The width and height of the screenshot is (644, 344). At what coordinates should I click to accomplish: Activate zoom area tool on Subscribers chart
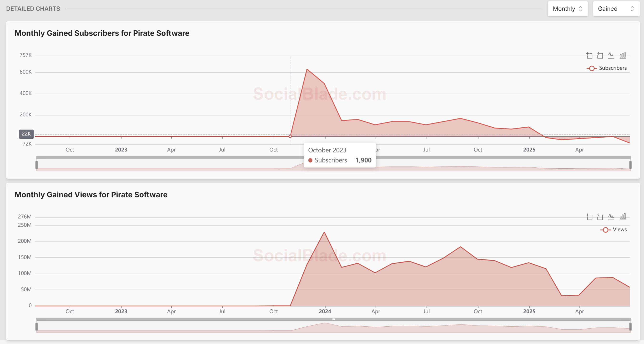pos(589,55)
